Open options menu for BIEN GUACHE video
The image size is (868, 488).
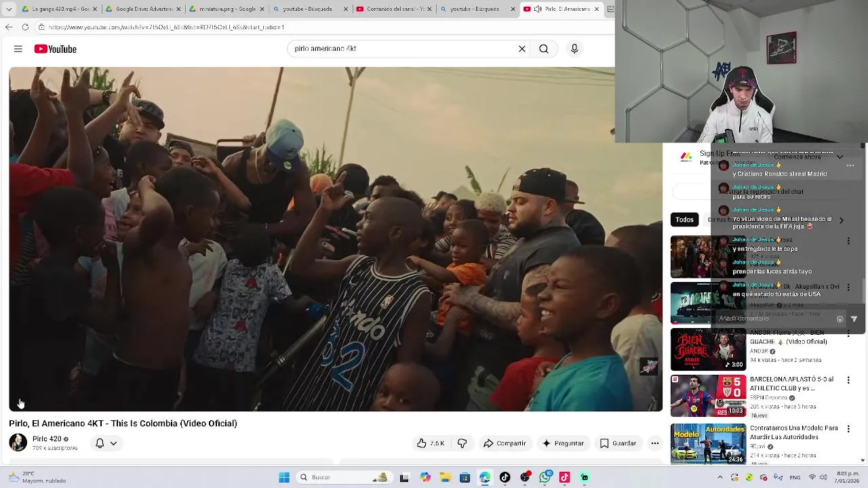coord(848,332)
